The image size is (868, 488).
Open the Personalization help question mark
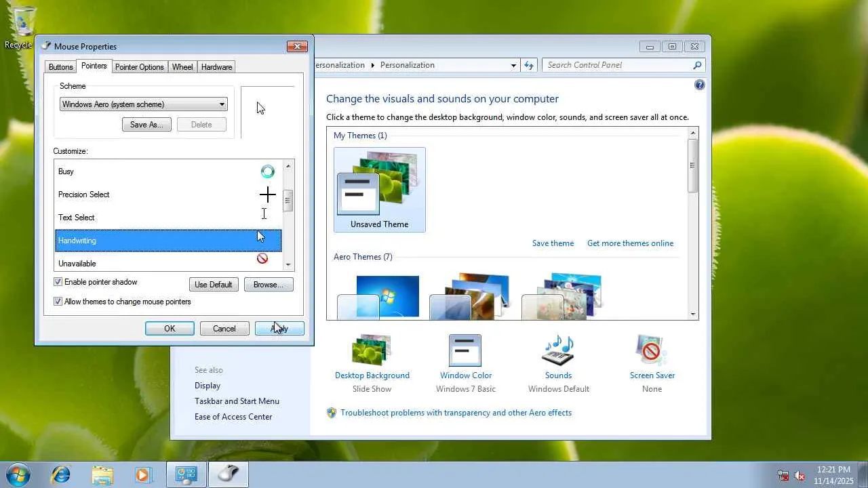(x=700, y=85)
